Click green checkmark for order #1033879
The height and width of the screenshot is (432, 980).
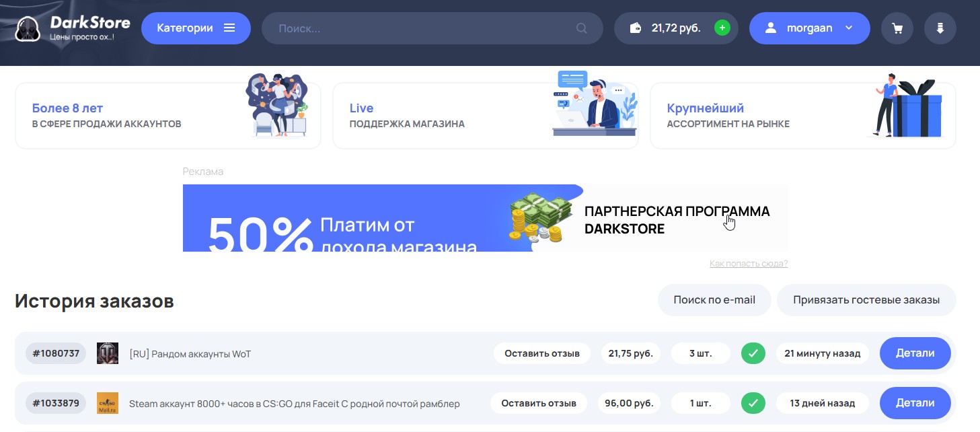coord(753,403)
